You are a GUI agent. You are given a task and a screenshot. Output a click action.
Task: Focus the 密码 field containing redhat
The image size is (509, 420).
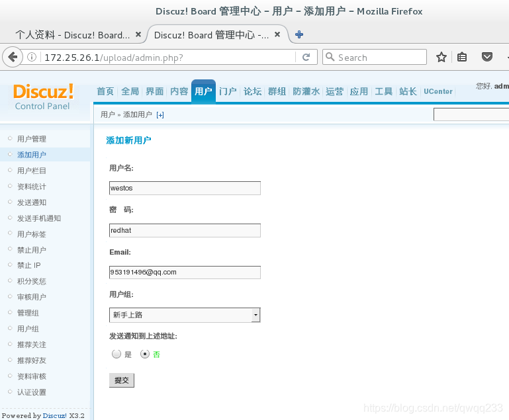(185, 230)
